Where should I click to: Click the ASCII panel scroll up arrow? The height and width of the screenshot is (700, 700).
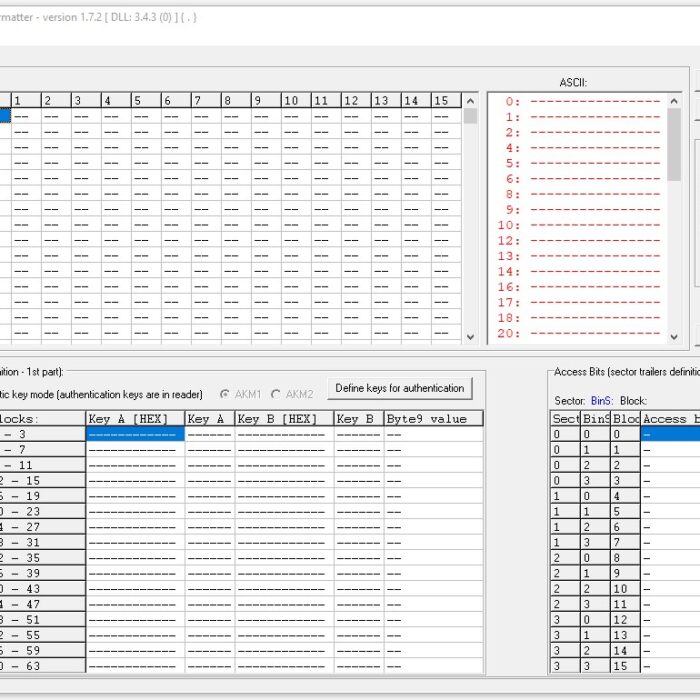674,101
